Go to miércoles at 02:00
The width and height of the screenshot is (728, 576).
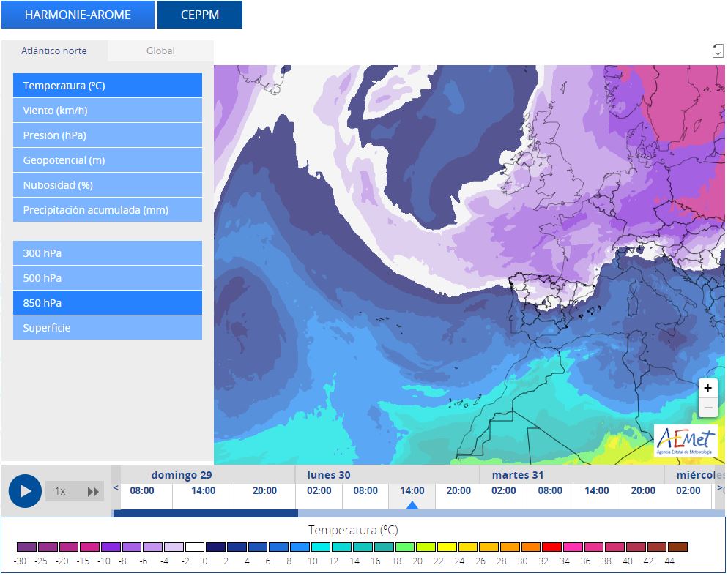pos(688,490)
